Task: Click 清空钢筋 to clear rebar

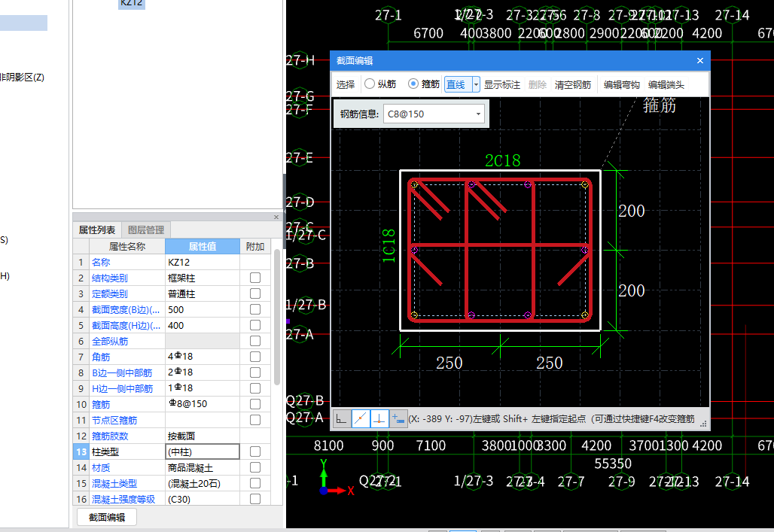Action: pos(573,84)
